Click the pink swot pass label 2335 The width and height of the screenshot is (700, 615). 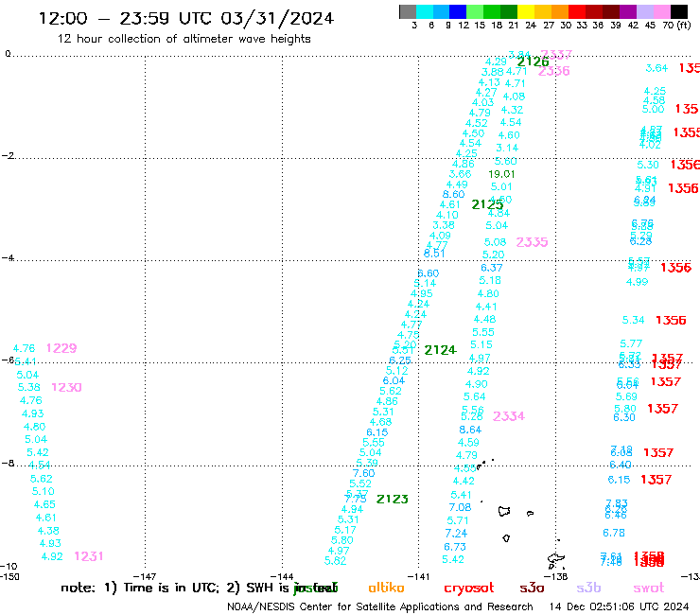coord(532,242)
